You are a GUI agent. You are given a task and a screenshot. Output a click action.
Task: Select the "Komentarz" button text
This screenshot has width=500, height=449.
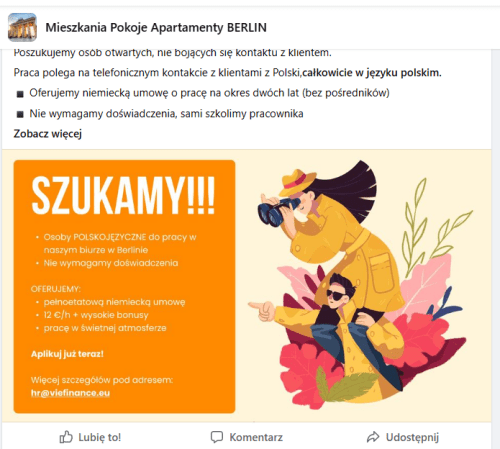pos(256,437)
